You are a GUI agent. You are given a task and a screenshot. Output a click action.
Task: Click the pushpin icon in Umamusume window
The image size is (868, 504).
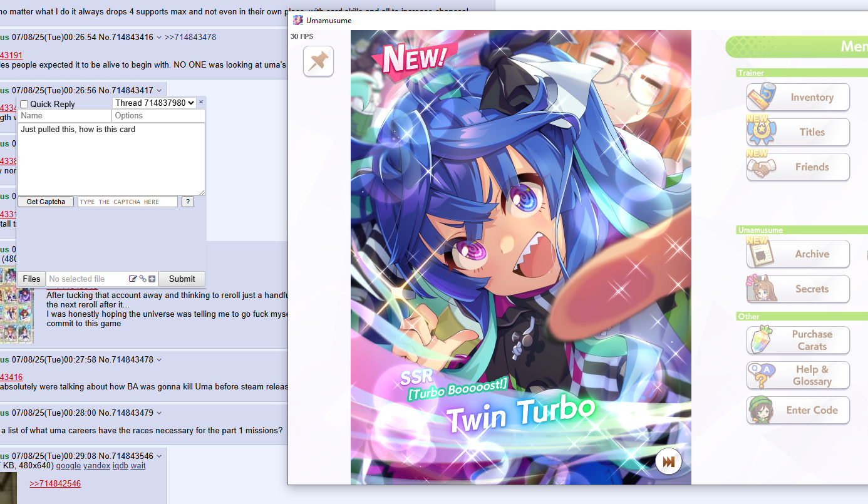318,61
